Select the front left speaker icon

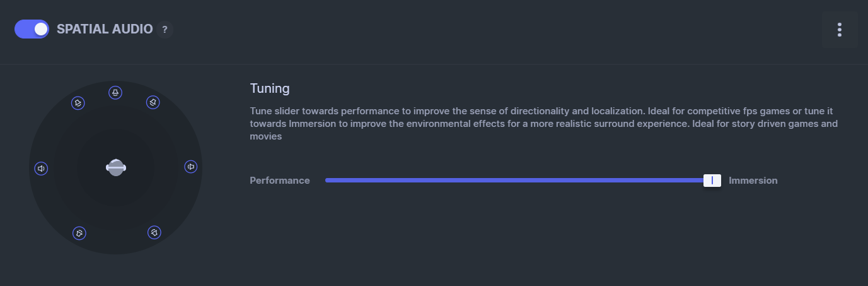pyautogui.click(x=78, y=102)
